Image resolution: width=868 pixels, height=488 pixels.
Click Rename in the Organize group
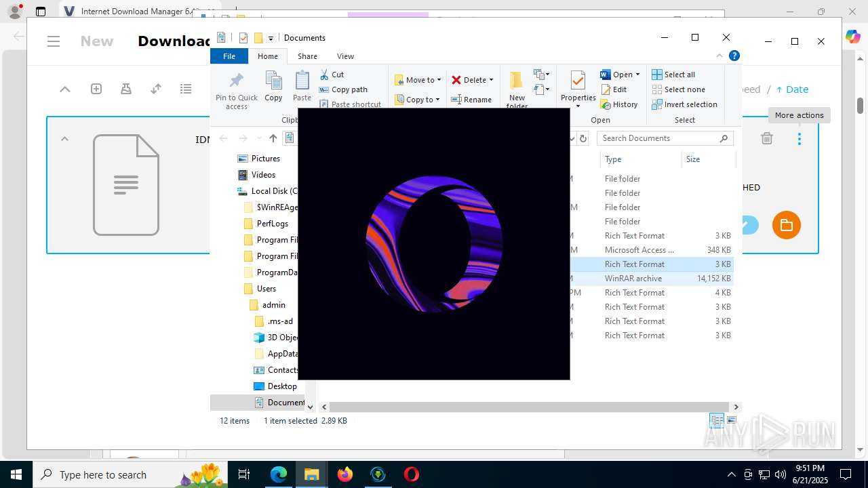[x=472, y=100]
